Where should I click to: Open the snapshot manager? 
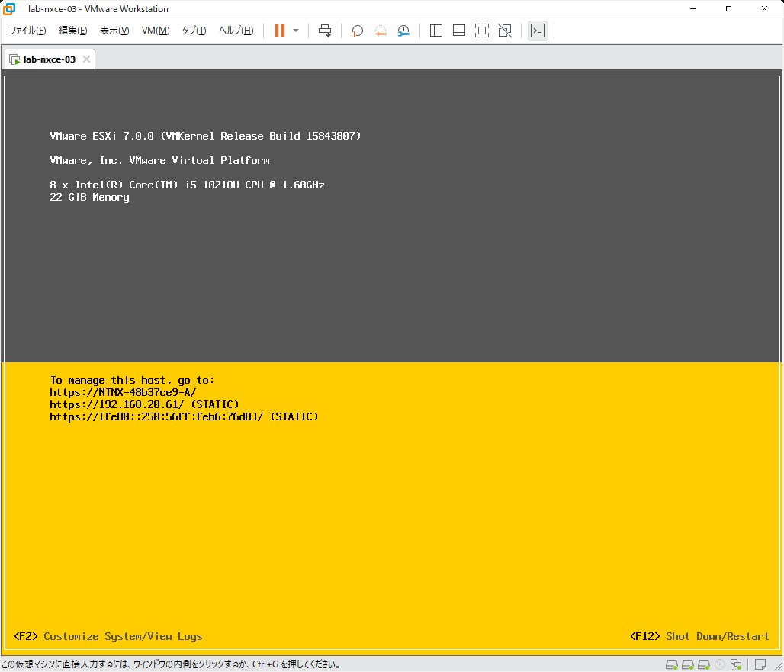(403, 31)
